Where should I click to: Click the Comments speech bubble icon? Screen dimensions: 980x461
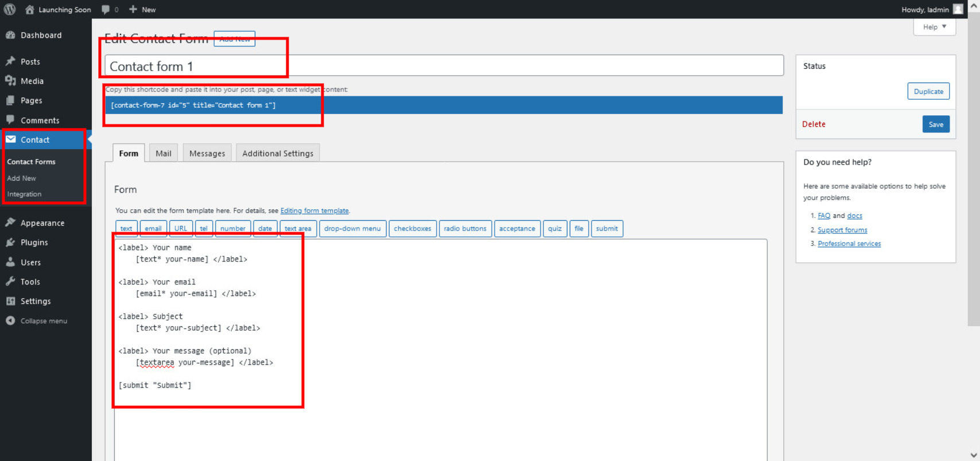10,120
